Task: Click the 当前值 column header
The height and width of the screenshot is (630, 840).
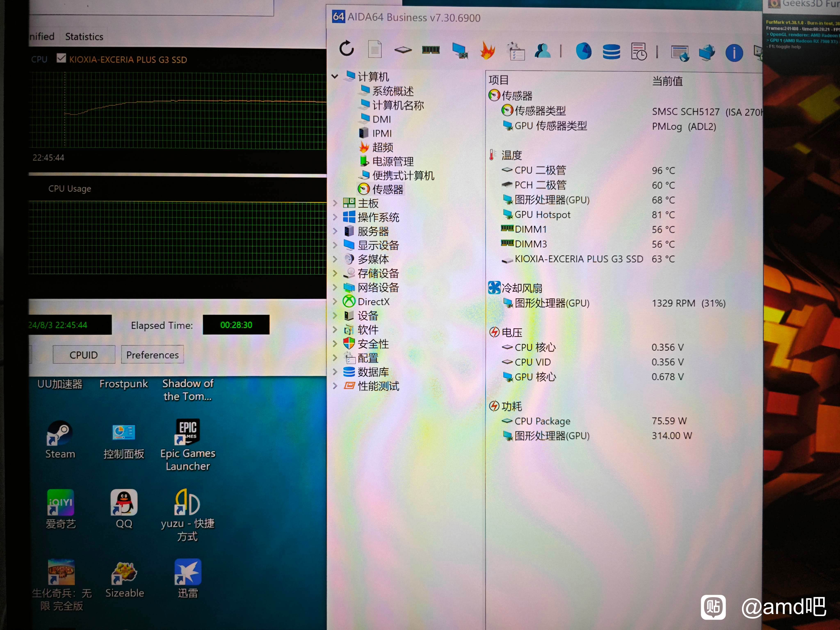Action: [x=667, y=81]
